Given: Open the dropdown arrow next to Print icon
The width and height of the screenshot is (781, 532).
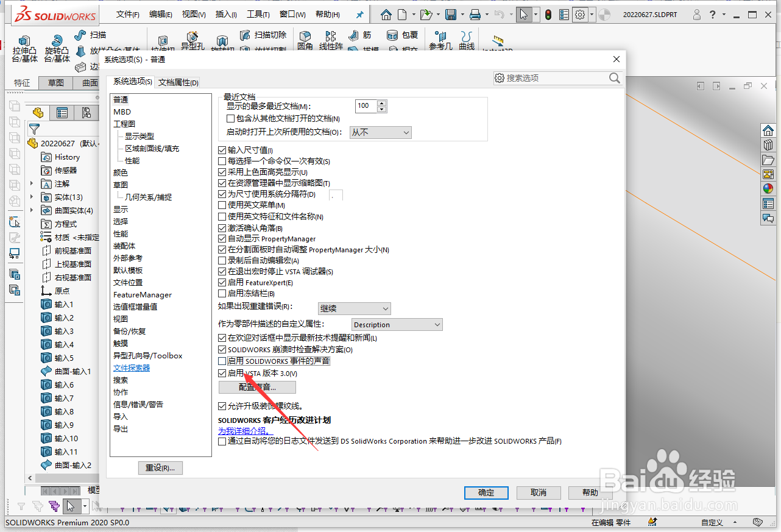Looking at the screenshot, I should [x=487, y=15].
